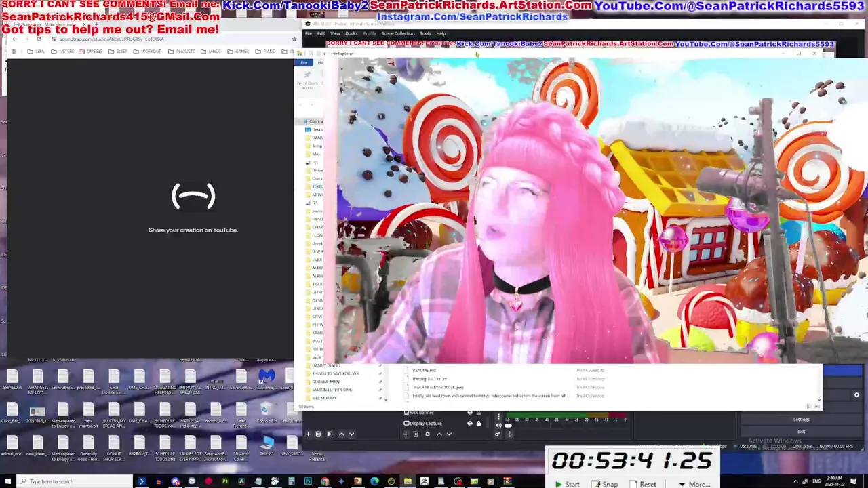Screen dimensions: 868x488
Task: Reset the stopwatch timer
Action: [643, 484]
